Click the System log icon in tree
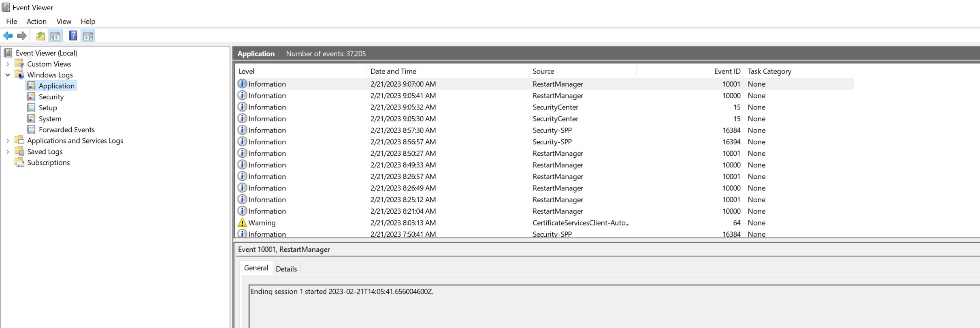This screenshot has height=328, width=980. pyautogui.click(x=31, y=118)
